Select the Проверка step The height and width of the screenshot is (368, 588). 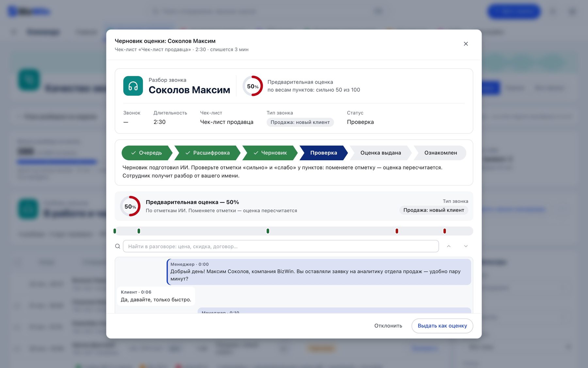point(324,153)
